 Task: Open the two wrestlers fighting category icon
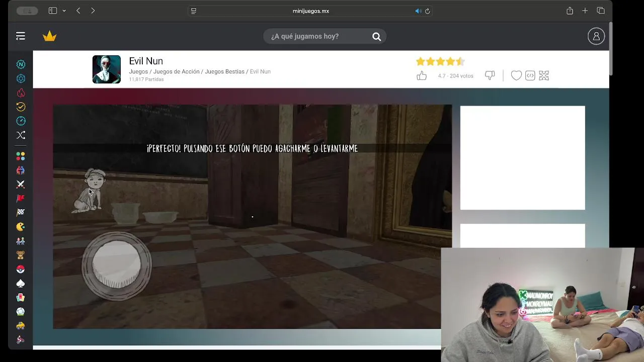click(x=21, y=170)
